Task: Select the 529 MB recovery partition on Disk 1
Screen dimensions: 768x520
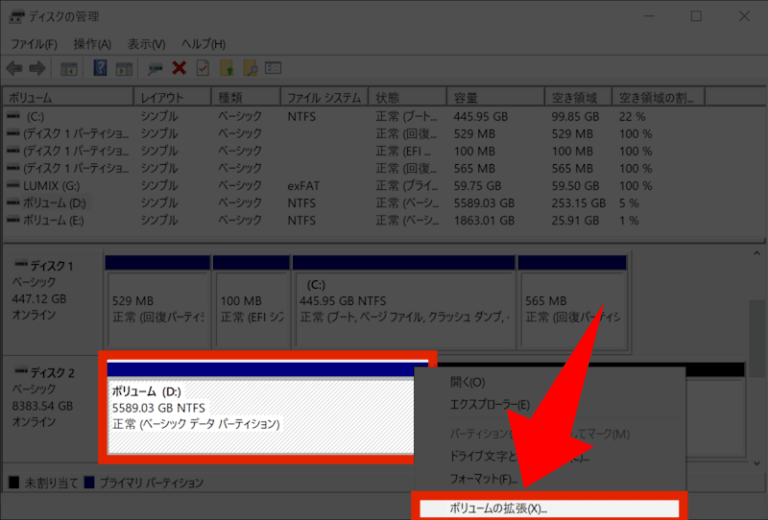Action: coord(157,301)
